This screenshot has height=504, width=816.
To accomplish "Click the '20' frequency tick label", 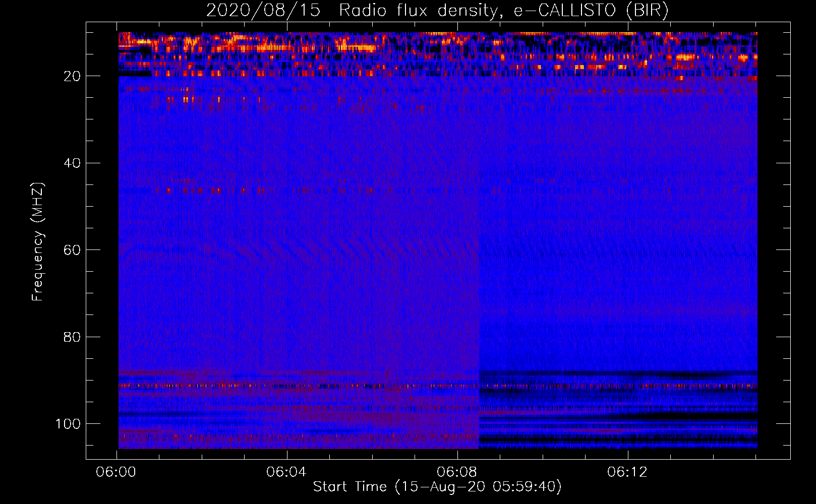I will pyautogui.click(x=72, y=77).
